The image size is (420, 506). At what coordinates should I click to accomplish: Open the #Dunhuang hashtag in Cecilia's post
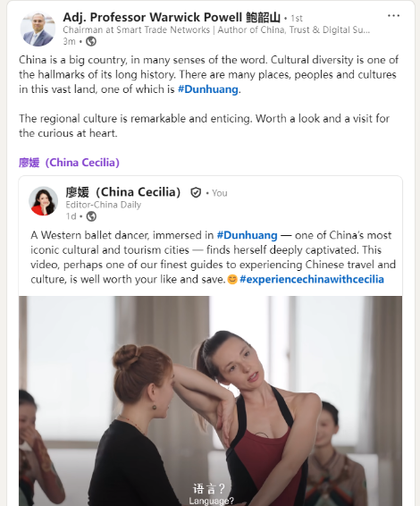coord(248,235)
